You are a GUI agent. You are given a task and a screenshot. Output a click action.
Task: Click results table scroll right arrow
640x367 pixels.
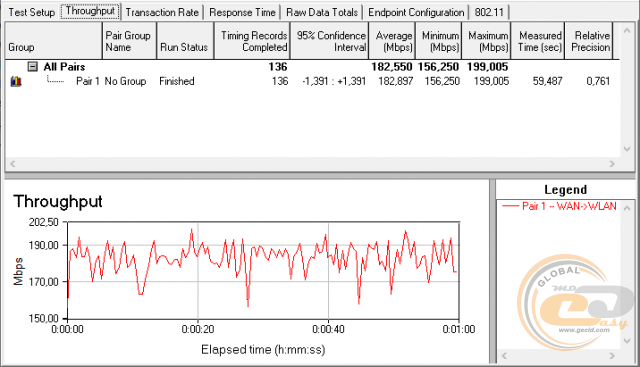point(612,164)
